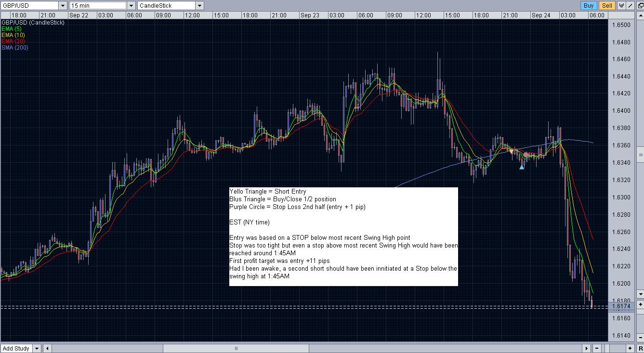Click the R reset chart button
This screenshot has width=644, height=353.
click(x=641, y=348)
